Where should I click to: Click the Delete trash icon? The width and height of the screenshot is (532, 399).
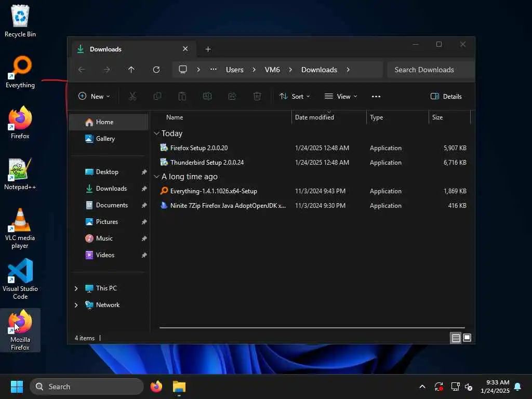257,97
